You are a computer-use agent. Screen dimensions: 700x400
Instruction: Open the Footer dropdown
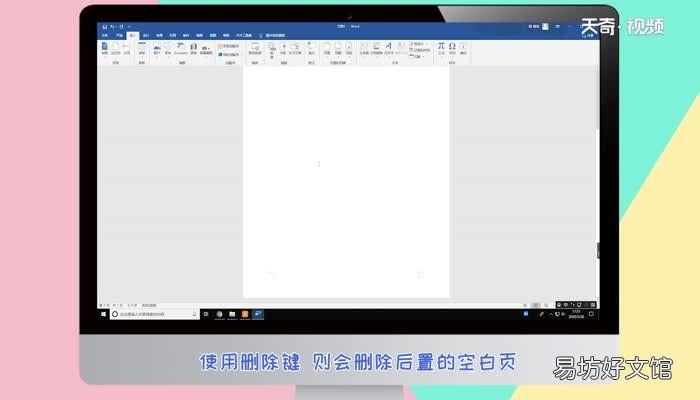click(x=338, y=49)
